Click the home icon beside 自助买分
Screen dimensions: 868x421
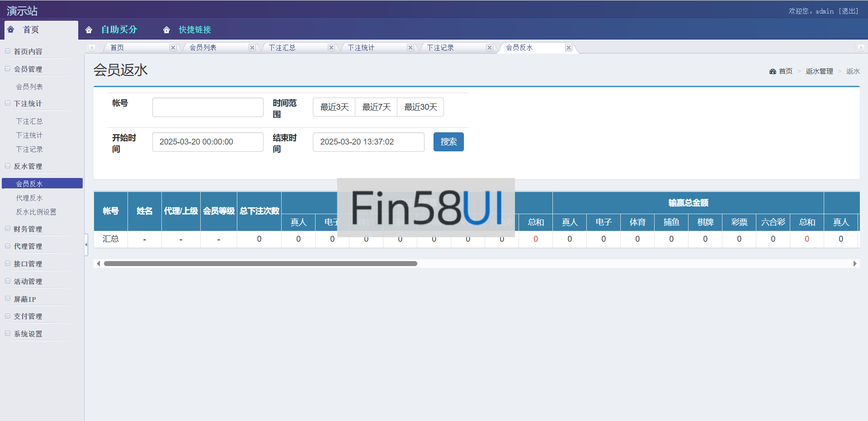89,30
